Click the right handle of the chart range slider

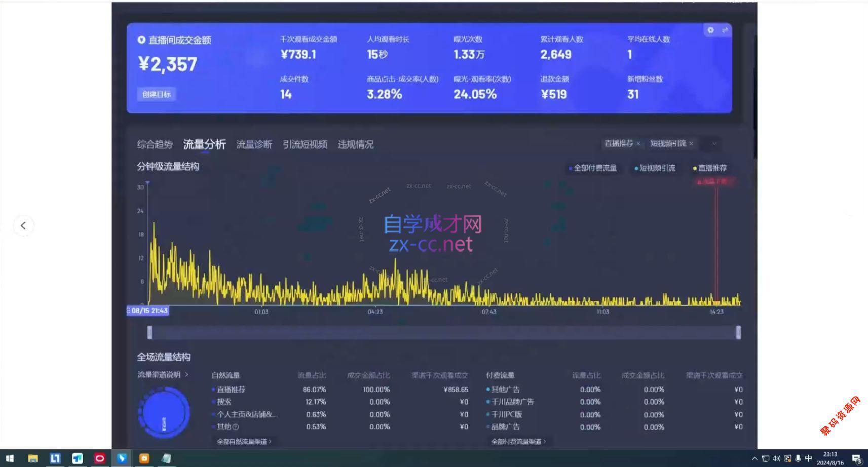pos(738,332)
